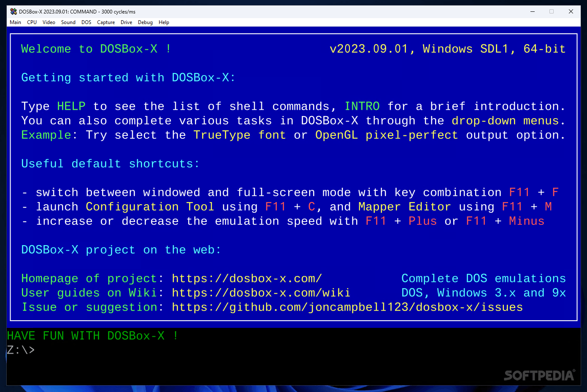Open the Main menu

point(15,22)
